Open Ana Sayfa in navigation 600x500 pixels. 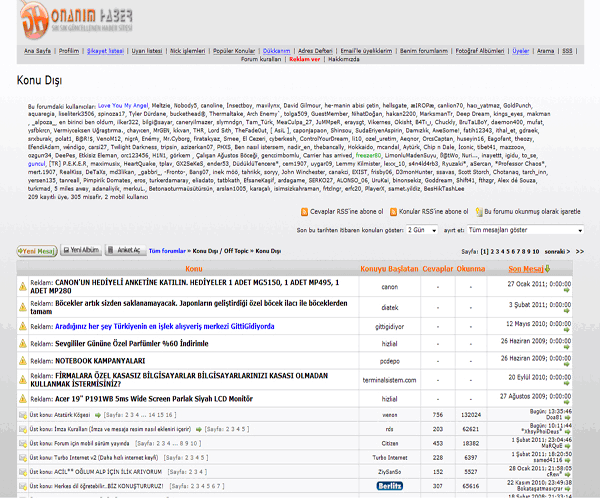click(38, 51)
